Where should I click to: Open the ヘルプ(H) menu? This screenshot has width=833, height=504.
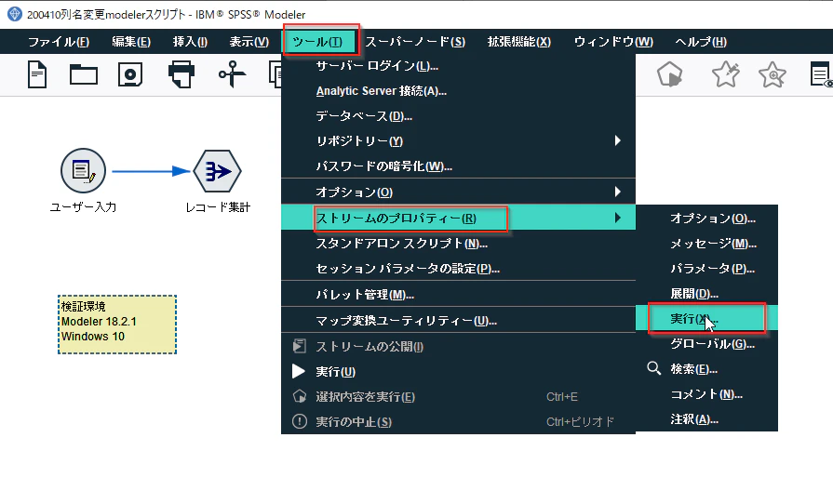click(701, 42)
